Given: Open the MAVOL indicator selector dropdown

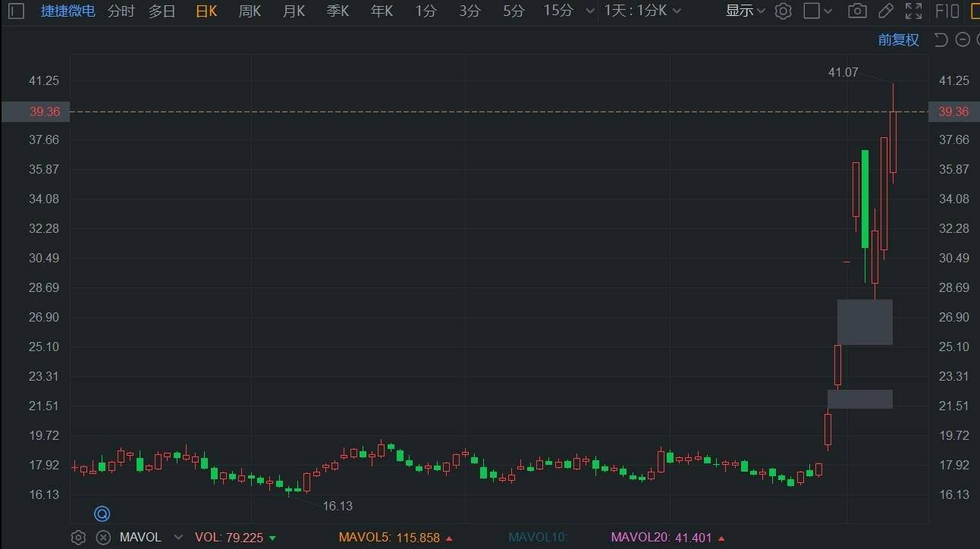Looking at the screenshot, I should tap(179, 538).
